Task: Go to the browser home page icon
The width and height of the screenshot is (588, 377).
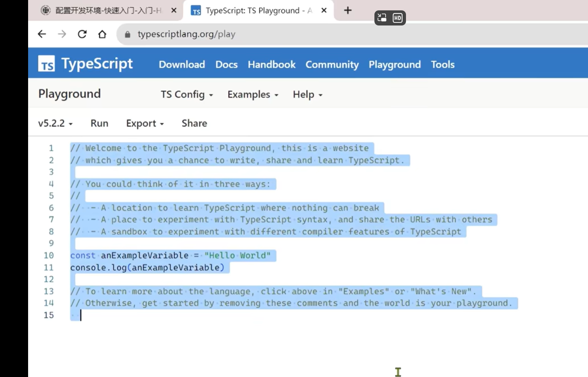Action: [x=102, y=34]
